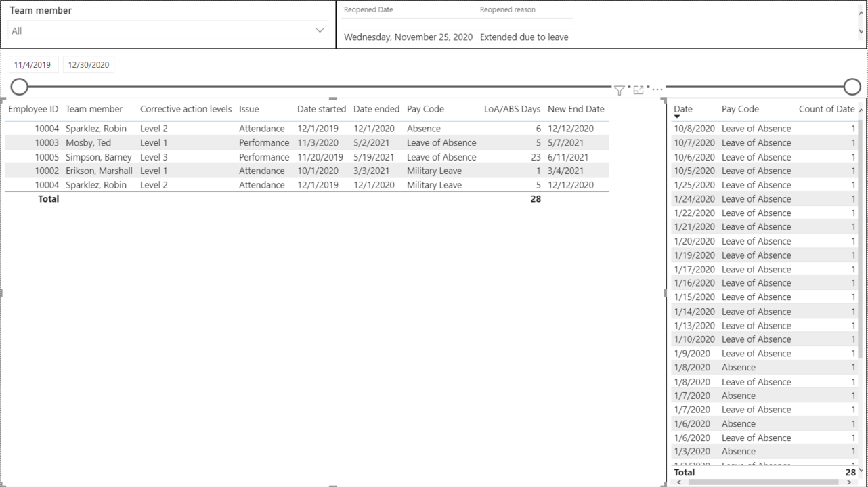Click down arrow of Reopened card scroll

(861, 31)
